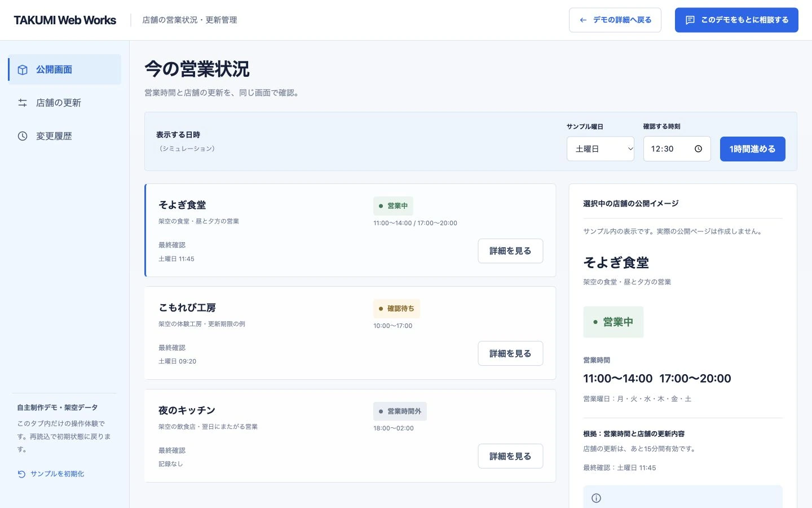Expand the サンプル曜日 dropdown showing 土曜日
This screenshot has height=508, width=812.
click(x=601, y=149)
